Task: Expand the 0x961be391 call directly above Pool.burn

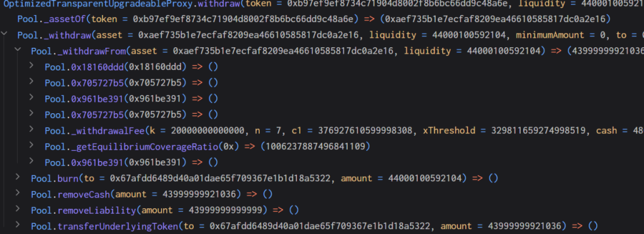Action: tap(31, 161)
